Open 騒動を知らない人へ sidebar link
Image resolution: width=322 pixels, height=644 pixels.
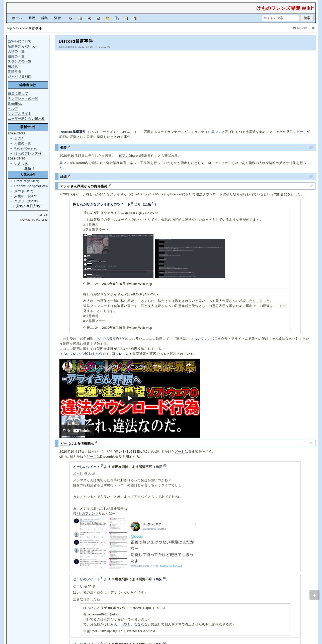point(23,46)
